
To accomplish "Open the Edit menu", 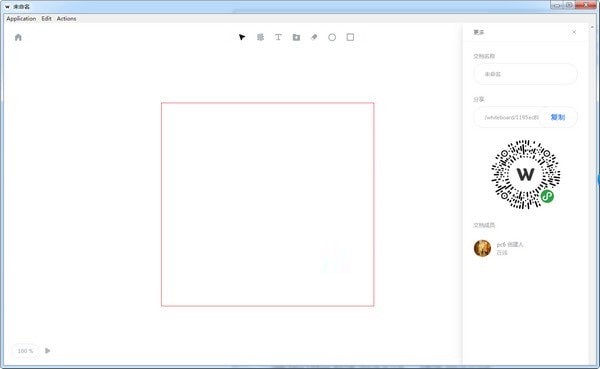I will point(46,18).
